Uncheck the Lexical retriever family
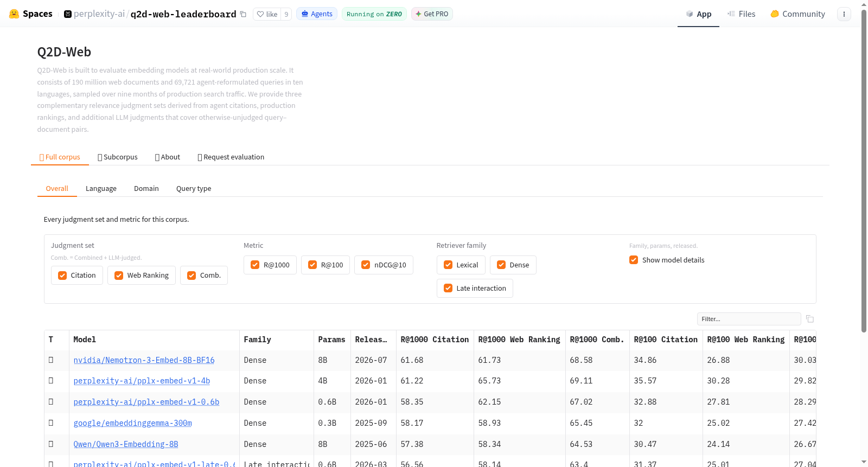This screenshot has height=467, width=868. tap(448, 265)
